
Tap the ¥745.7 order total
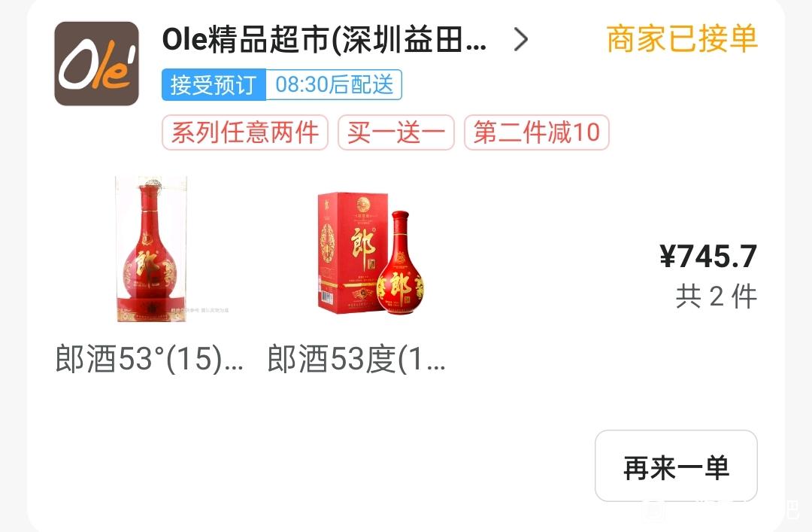[708, 256]
